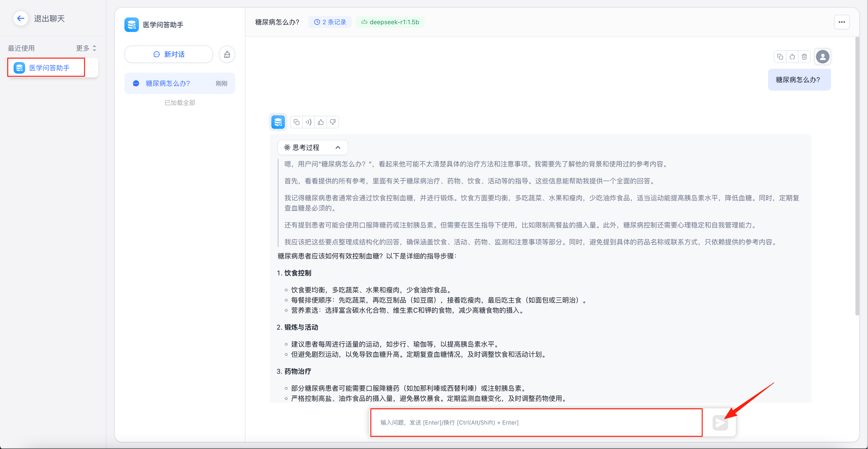Play the answer with the voice icon

tap(308, 122)
